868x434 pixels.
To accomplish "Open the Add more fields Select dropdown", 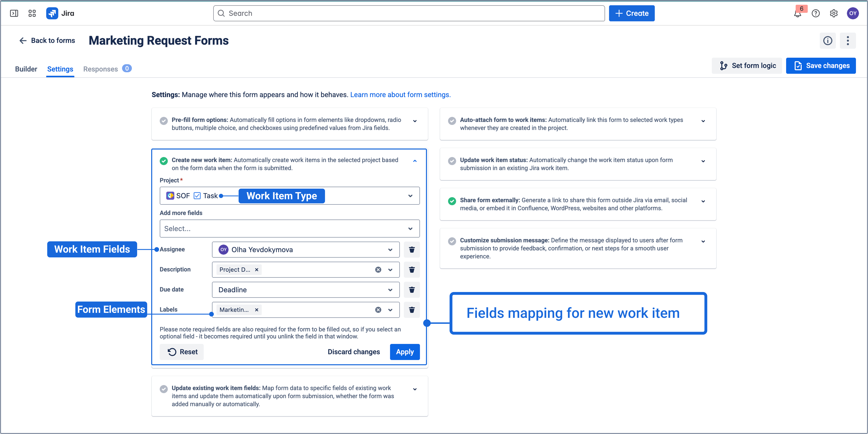I will coord(289,229).
